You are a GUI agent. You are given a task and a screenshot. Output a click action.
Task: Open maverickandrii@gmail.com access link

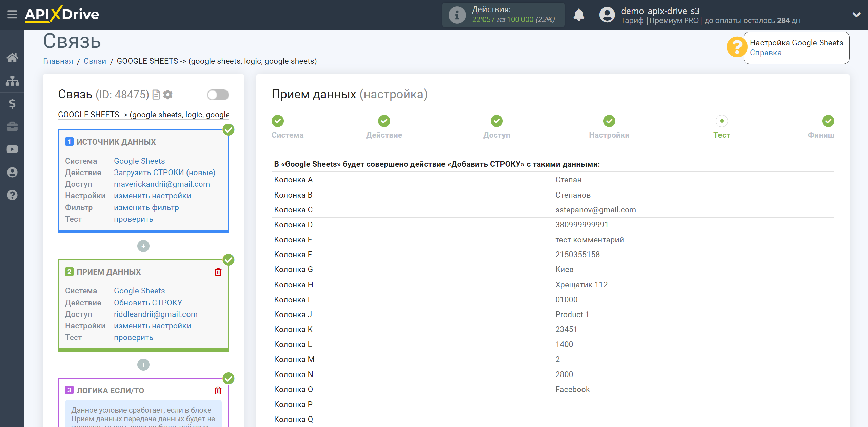pos(162,184)
